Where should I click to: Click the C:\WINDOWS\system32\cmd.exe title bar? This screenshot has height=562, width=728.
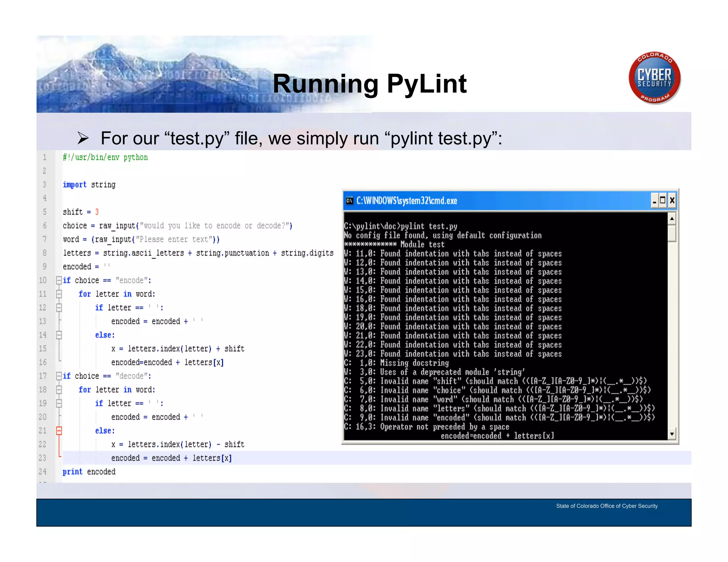pyautogui.click(x=510, y=201)
